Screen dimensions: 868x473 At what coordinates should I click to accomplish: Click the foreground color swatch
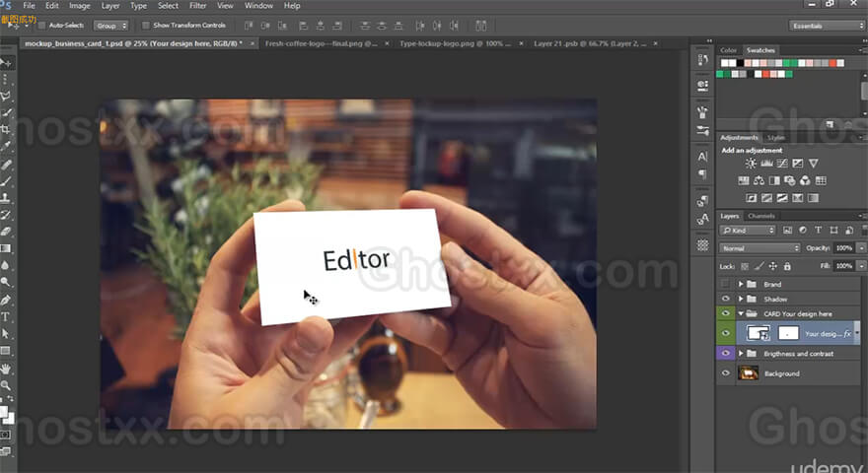pos(3,412)
